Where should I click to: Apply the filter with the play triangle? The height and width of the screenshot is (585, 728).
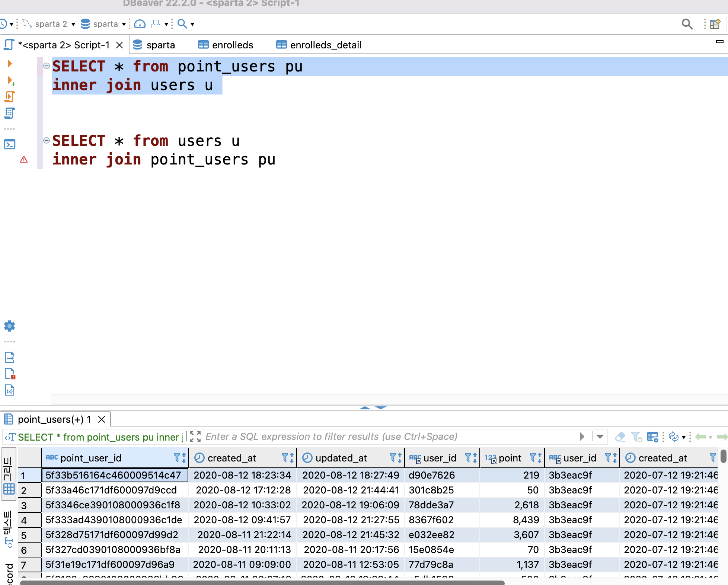[x=582, y=437]
